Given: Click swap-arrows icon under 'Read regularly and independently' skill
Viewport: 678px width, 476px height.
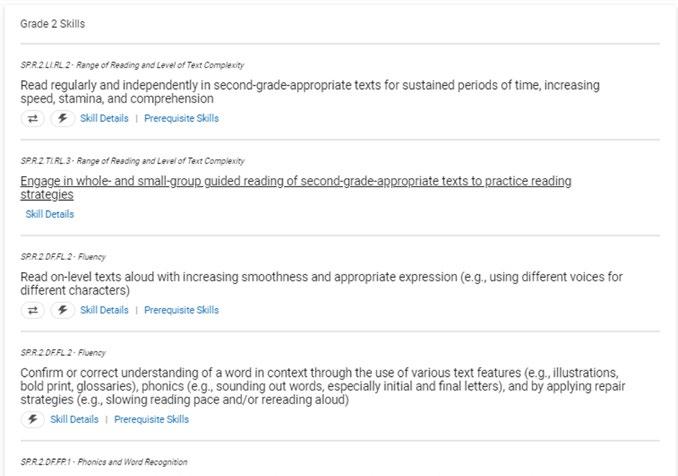Looking at the screenshot, I should pos(33,118).
